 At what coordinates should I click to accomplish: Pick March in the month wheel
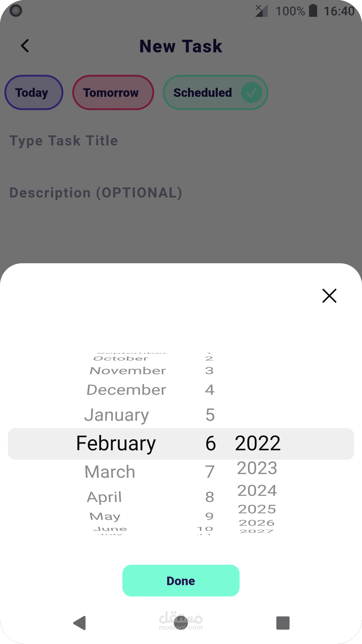(110, 472)
